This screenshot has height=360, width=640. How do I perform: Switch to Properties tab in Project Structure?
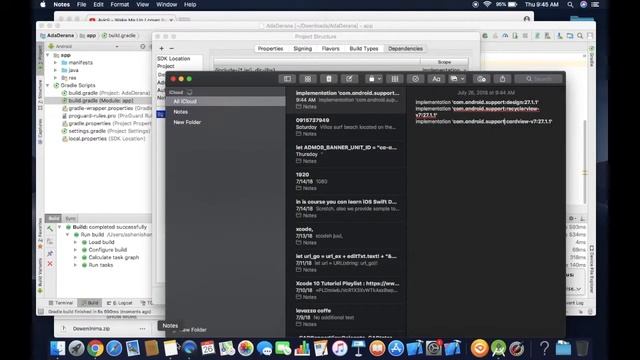(270, 49)
